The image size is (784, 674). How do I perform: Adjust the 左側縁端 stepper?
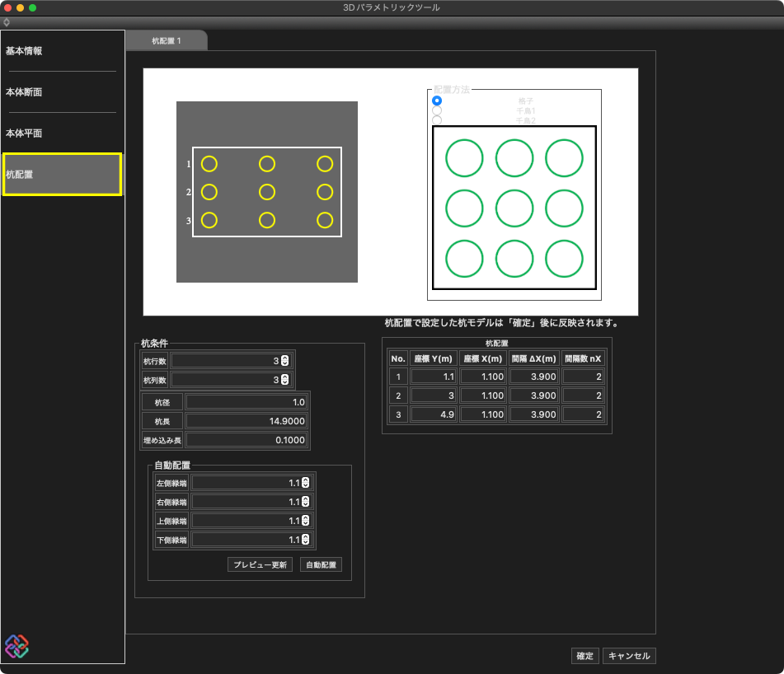tap(305, 483)
